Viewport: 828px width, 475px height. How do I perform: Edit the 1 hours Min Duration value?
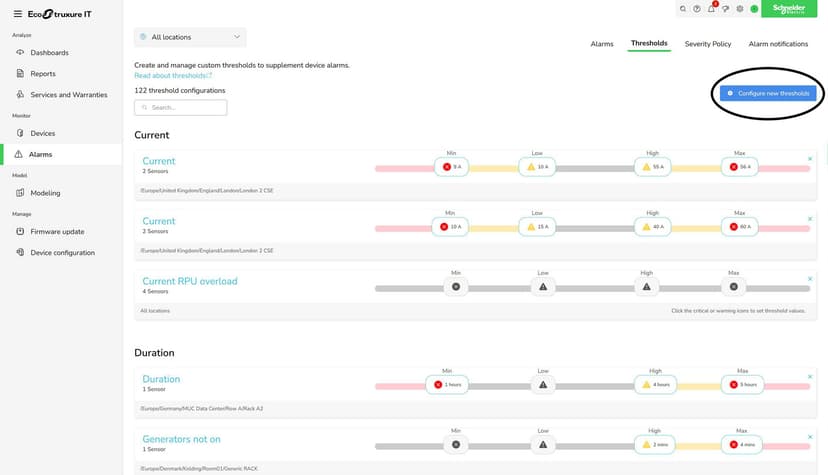click(447, 385)
